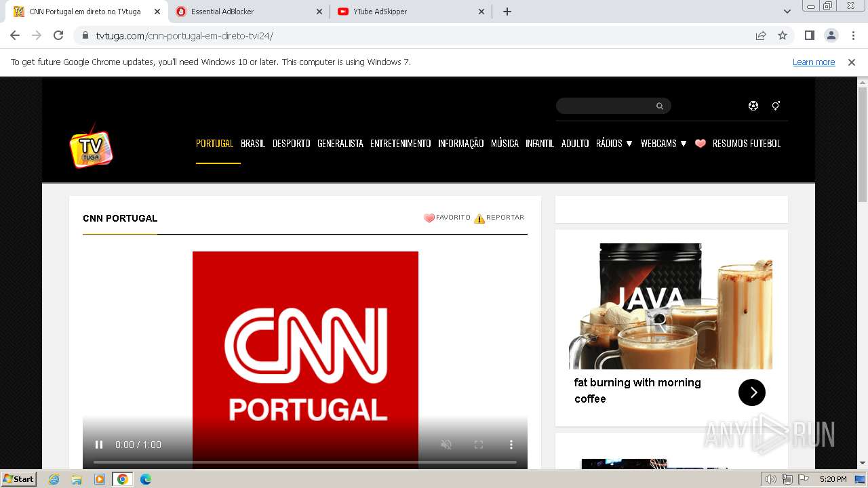Click Learn more about Chrome updates
This screenshot has width=868, height=488.
coord(814,62)
